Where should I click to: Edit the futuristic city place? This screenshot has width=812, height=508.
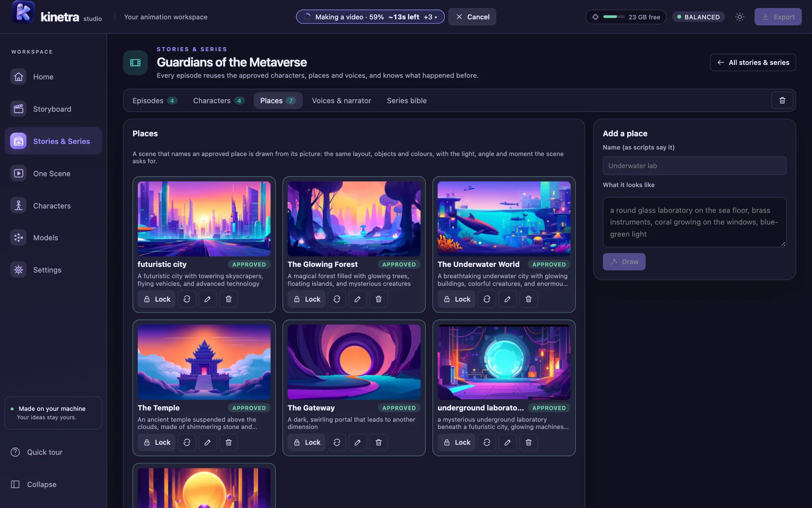click(207, 299)
